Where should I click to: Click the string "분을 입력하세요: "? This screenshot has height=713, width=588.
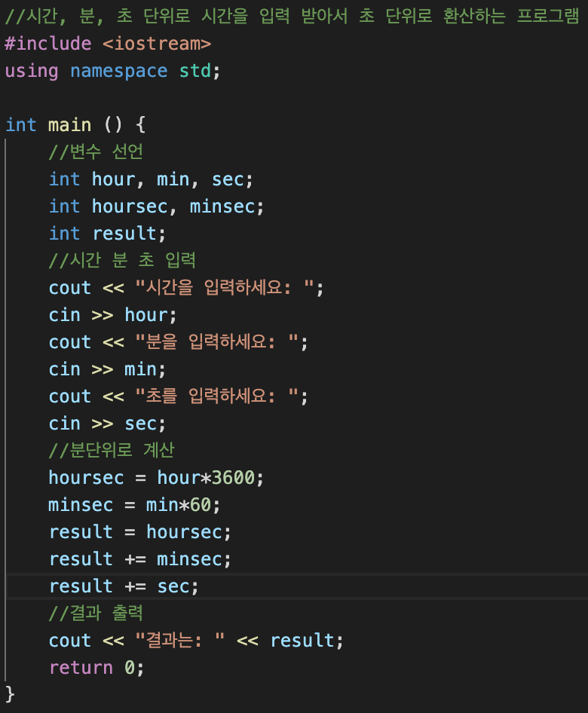[x=216, y=341]
